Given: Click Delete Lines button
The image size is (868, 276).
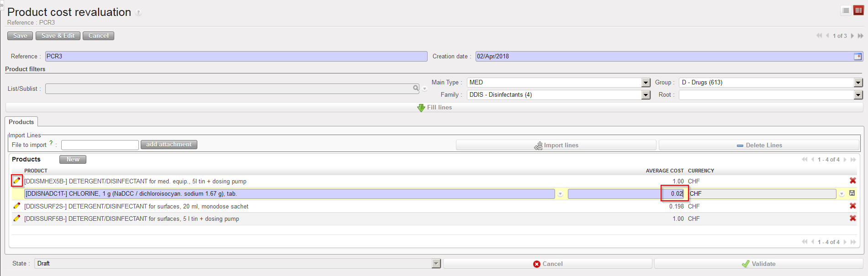Looking at the screenshot, I should click(x=759, y=145).
